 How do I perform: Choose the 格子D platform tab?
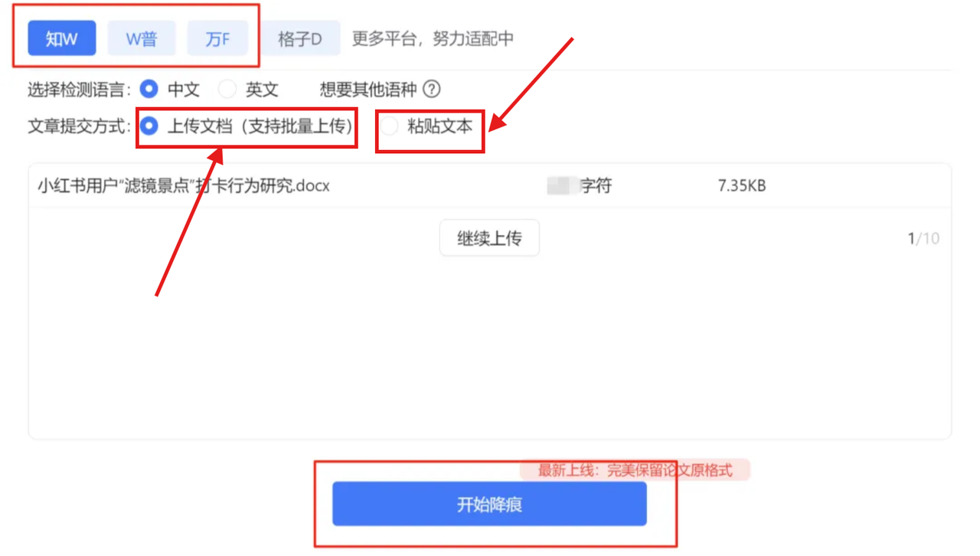[x=299, y=38]
